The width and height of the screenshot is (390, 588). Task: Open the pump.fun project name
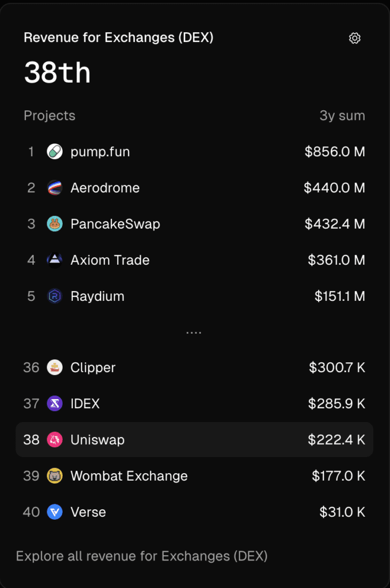point(100,152)
